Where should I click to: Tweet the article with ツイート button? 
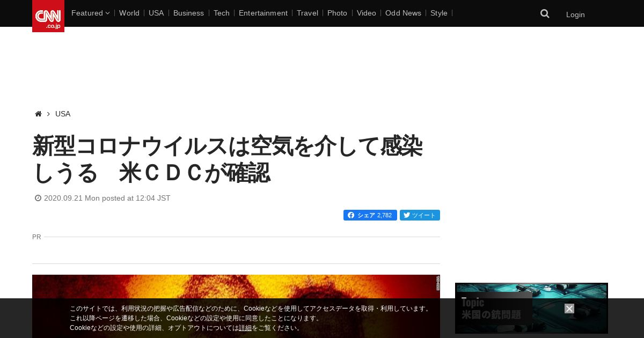420,215
